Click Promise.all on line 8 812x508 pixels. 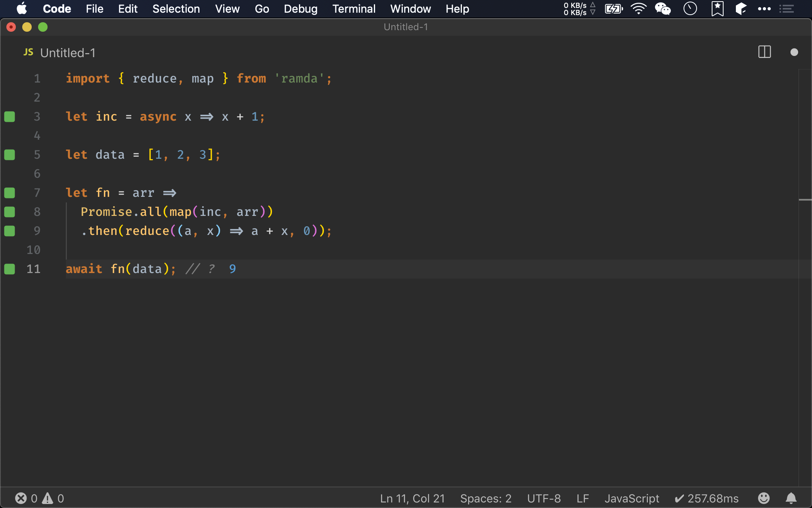tap(121, 212)
